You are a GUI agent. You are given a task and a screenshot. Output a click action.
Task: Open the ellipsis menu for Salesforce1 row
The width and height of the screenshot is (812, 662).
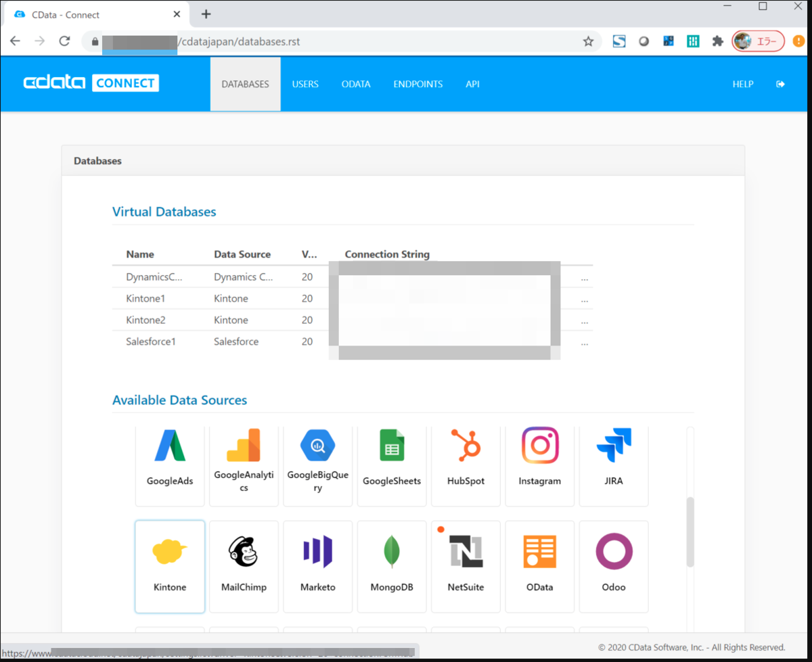point(585,343)
